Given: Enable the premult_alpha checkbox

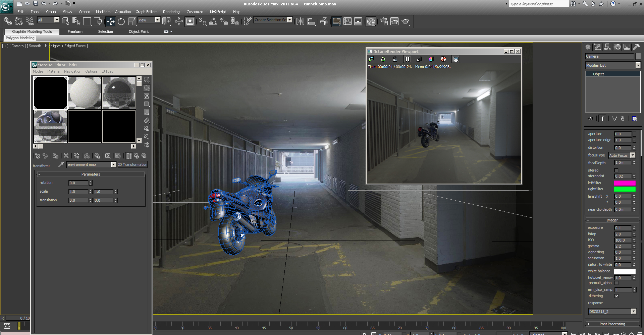Looking at the screenshot, I should click(616, 283).
